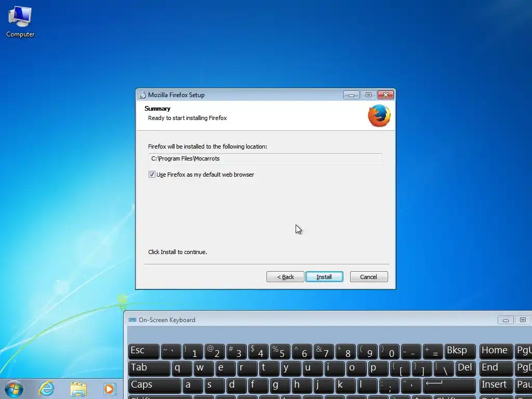Tap the return arrow key on-screen

(x=449, y=386)
